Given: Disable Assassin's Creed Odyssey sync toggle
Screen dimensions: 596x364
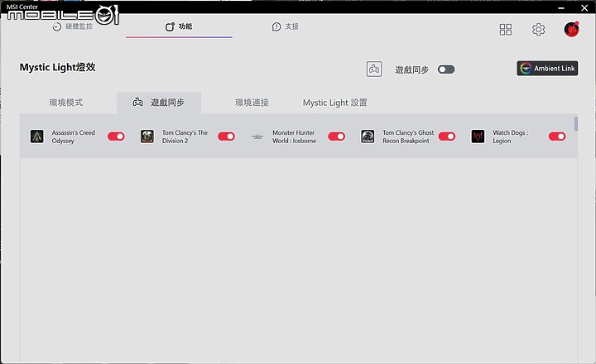Looking at the screenshot, I should tap(116, 136).
